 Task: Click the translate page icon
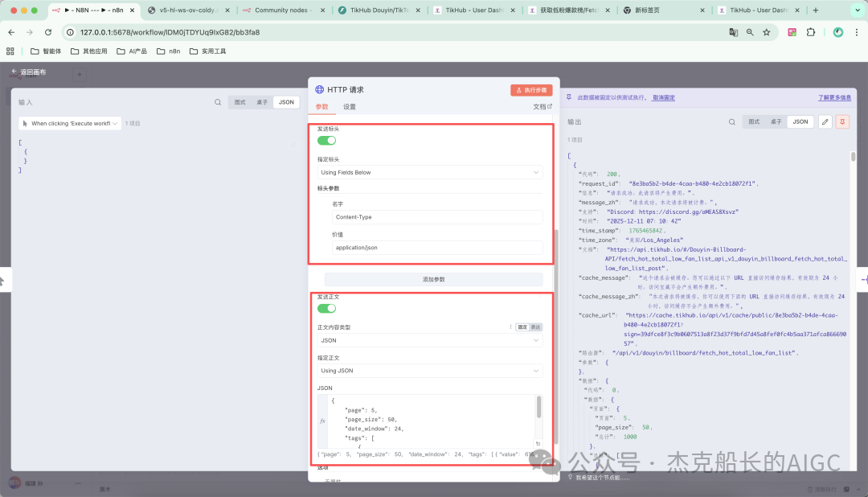point(734,32)
